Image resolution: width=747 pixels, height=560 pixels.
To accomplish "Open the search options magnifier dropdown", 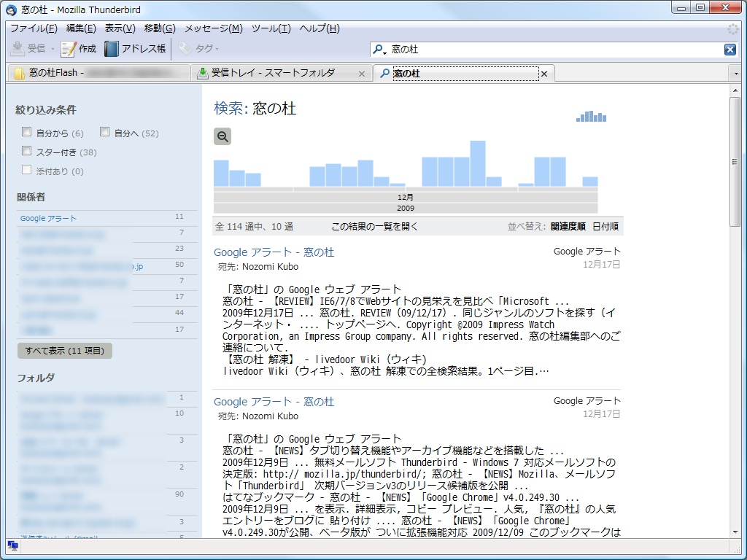I will click(x=379, y=50).
